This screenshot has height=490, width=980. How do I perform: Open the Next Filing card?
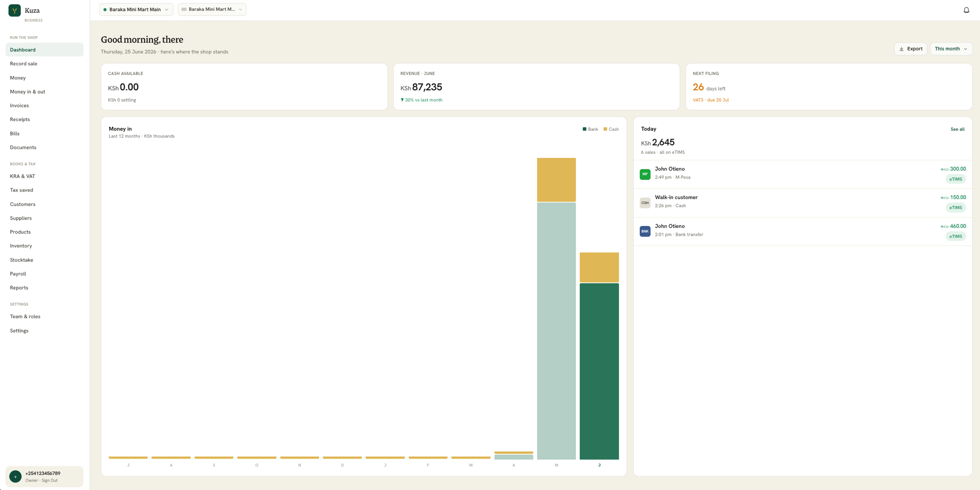[829, 87]
